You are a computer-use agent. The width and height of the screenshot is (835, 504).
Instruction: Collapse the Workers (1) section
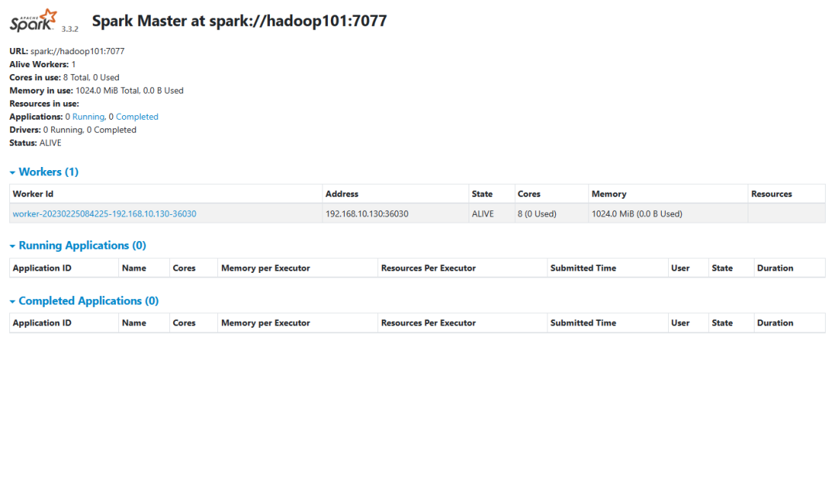tap(44, 172)
